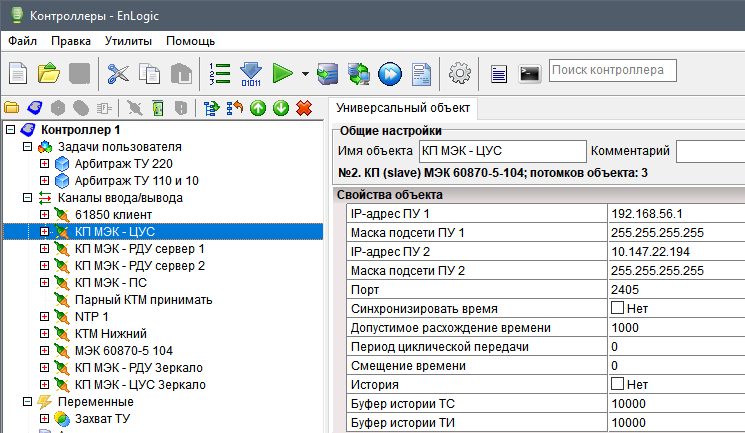Click the blue lined text list icon
This screenshot has height=433, width=745.
coord(499,74)
